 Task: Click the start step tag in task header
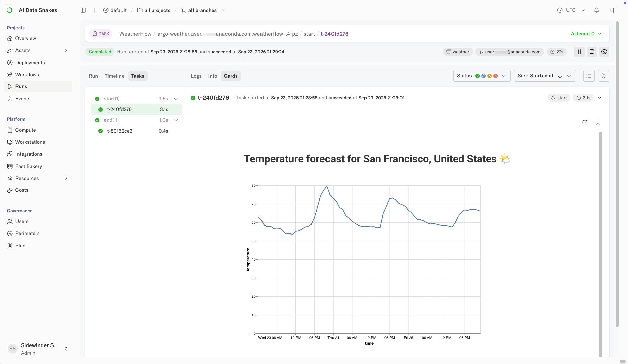[559, 98]
